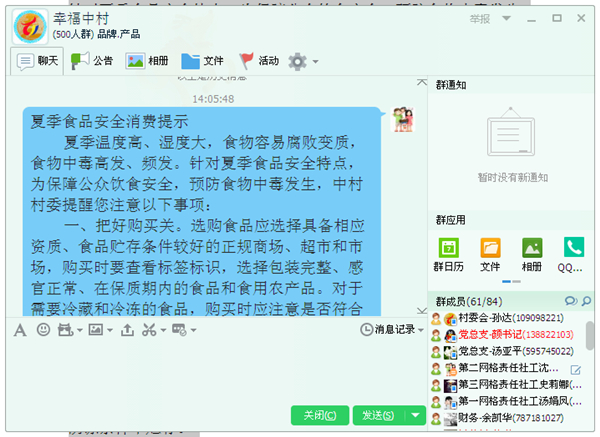Click the group member chat bubble icon

571,301
